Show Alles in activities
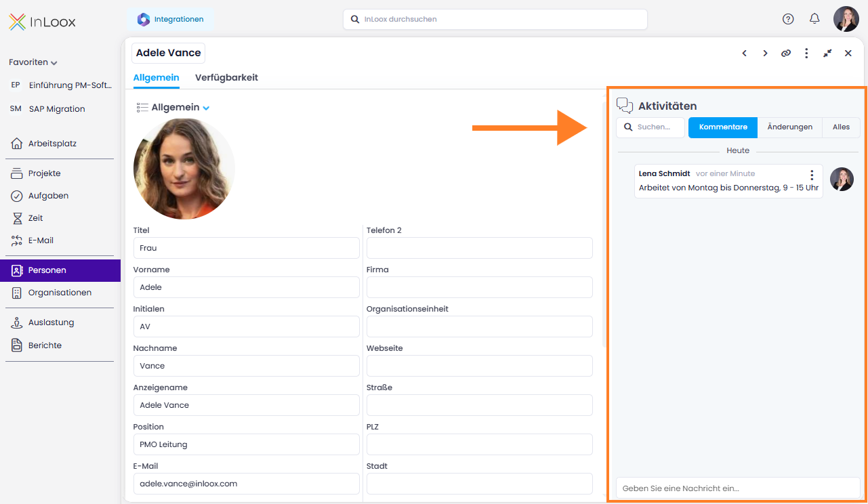Viewport: 868px width, 504px height. point(841,127)
